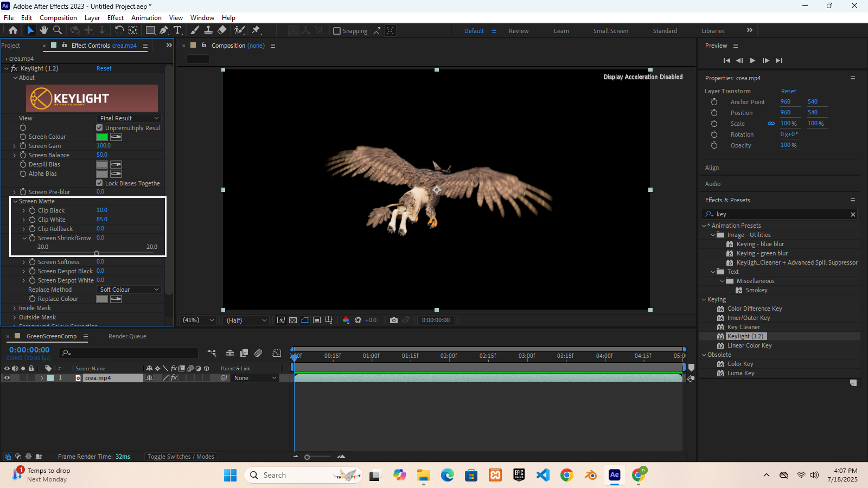Screen dimensions: 868x488
Task: Switch to Render Queue tab
Action: [127, 336]
